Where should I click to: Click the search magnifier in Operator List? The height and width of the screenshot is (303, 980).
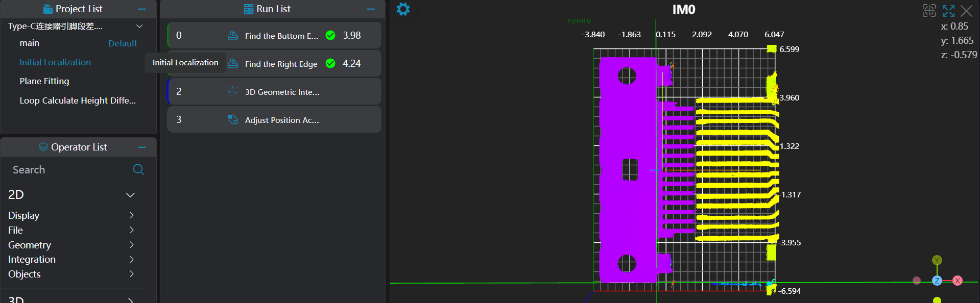(x=138, y=169)
